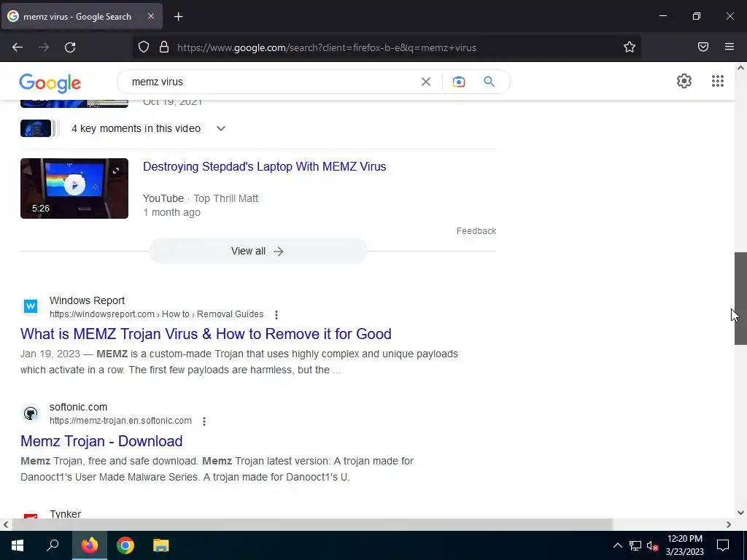747x560 pixels.
Task: Open Destroying Stepdad's Laptop With MEMZ Virus link
Action: (x=264, y=167)
